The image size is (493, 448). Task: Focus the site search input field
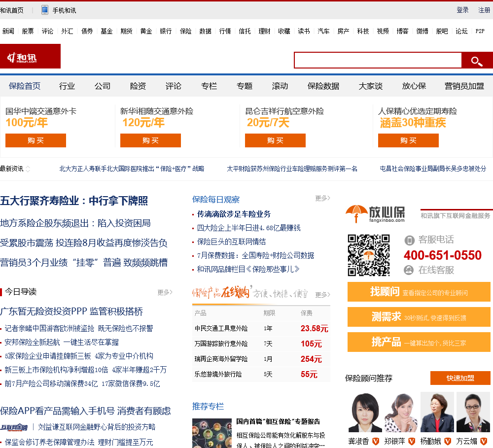click(378, 60)
